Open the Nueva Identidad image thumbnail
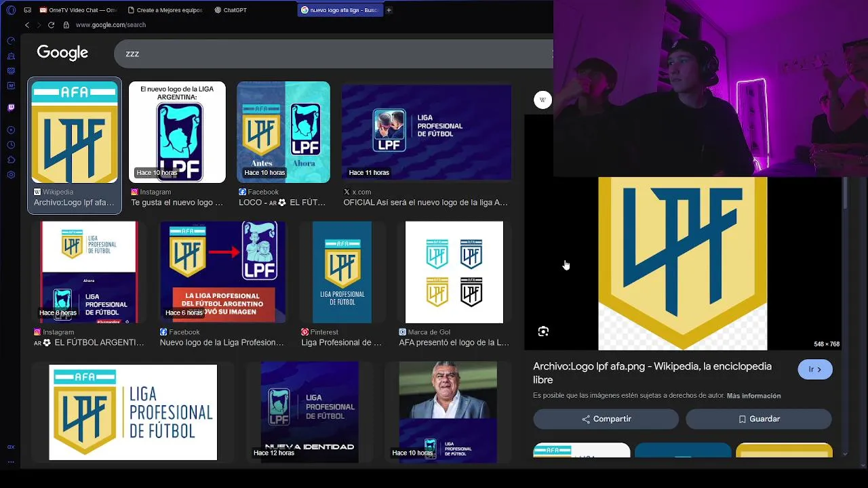Image resolution: width=868 pixels, height=488 pixels. point(310,412)
